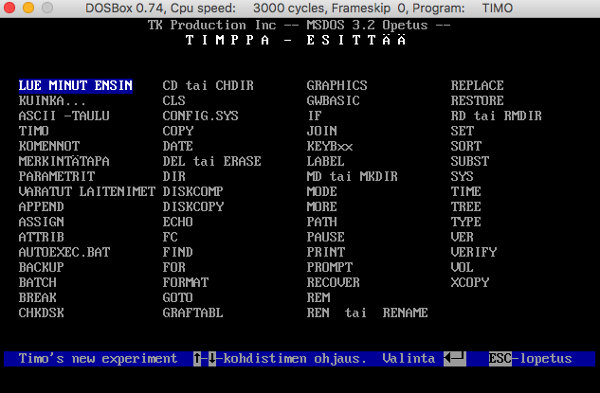Select the FOR command
The height and width of the screenshot is (393, 600).
point(174,267)
